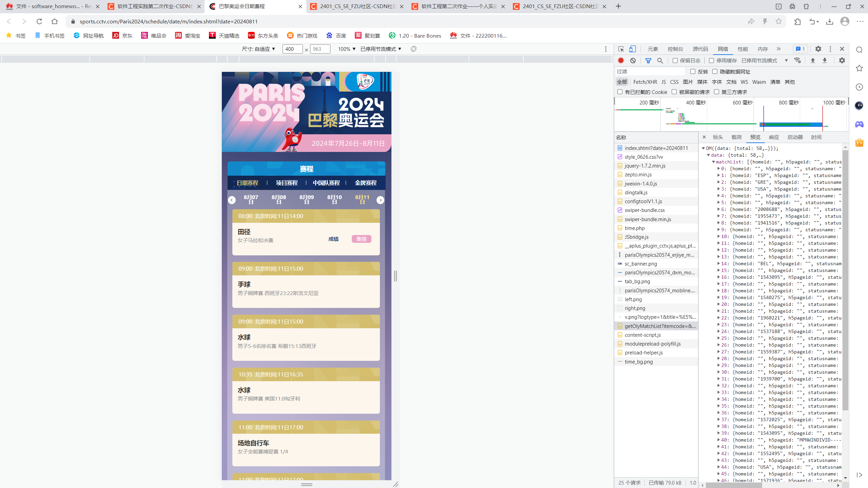Check the 反转 filter option
Image resolution: width=868 pixels, height=488 pixels.
693,72
